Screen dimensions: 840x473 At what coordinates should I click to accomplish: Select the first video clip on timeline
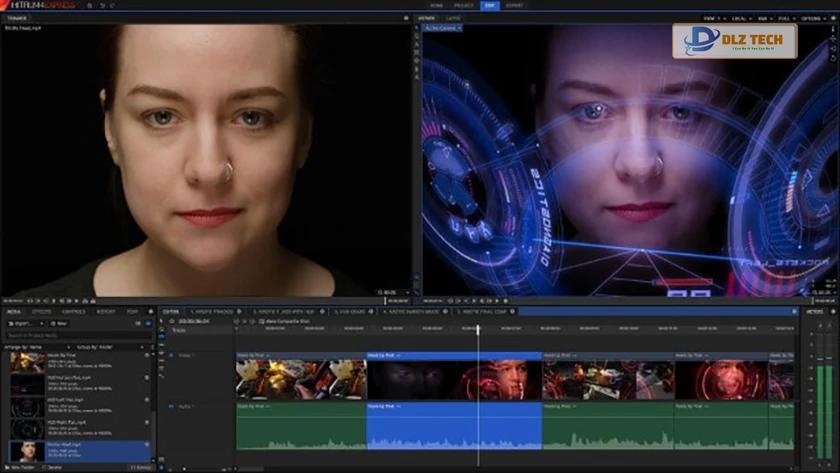(301, 377)
